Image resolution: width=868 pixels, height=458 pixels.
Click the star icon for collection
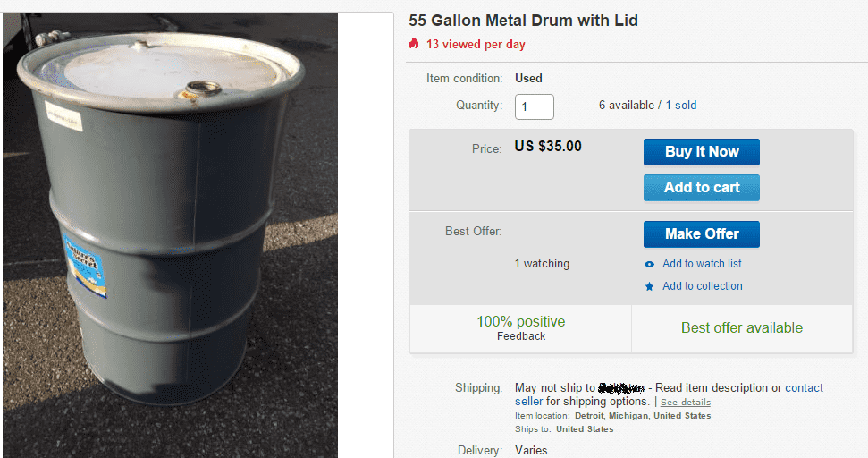pos(650,286)
